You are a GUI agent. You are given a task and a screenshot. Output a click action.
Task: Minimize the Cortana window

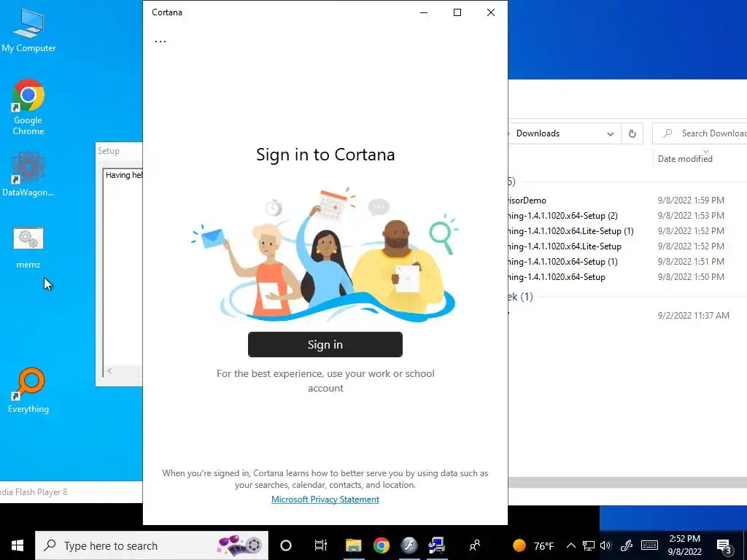pyautogui.click(x=424, y=12)
